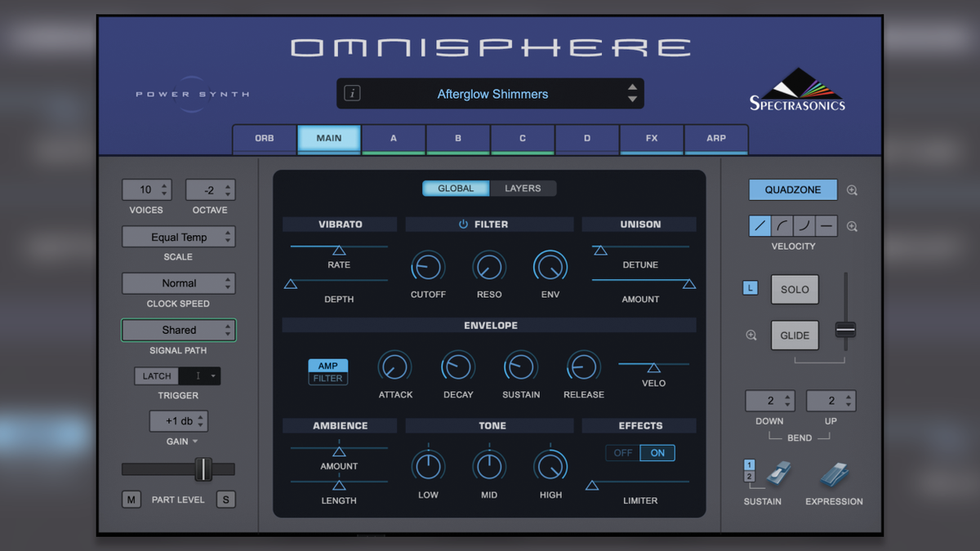
Task: Activate the SOLO button
Action: click(794, 289)
